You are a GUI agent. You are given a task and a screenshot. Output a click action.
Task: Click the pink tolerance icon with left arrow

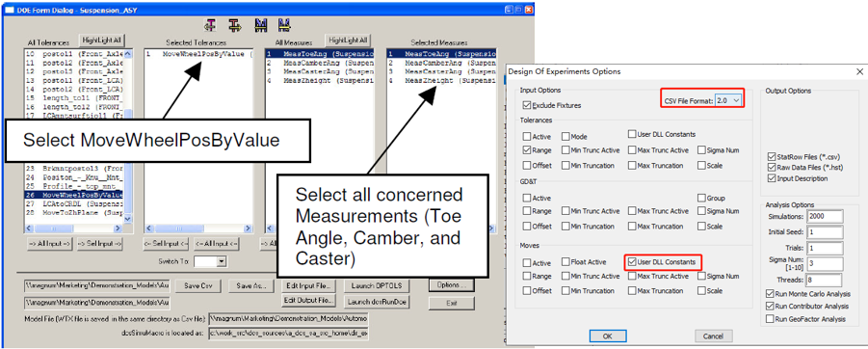point(210,25)
